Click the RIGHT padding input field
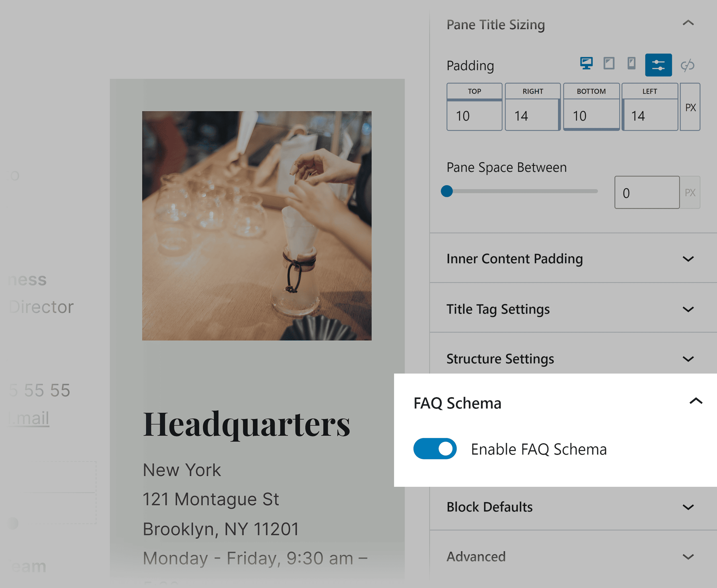 pyautogui.click(x=532, y=116)
